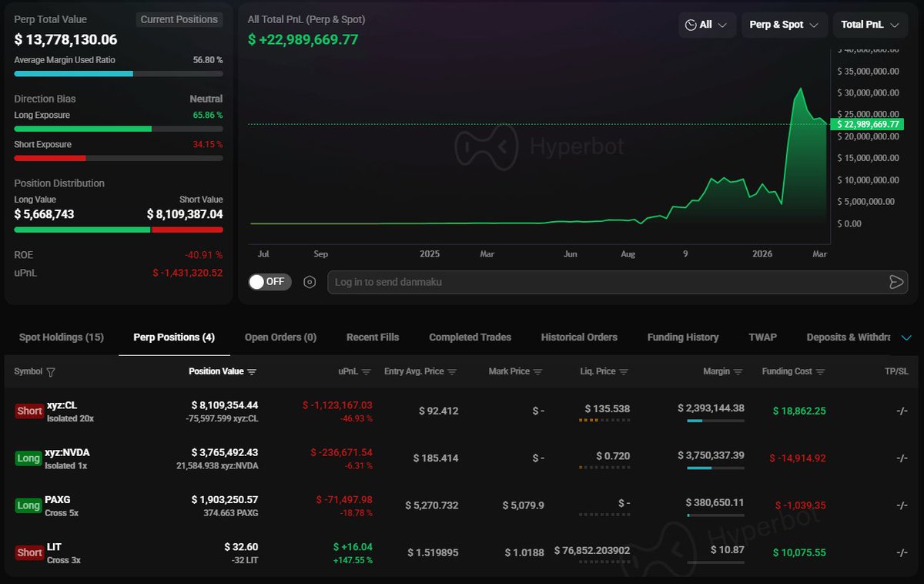Click the send danmaku paper plane icon
This screenshot has height=584, width=924.
click(896, 282)
